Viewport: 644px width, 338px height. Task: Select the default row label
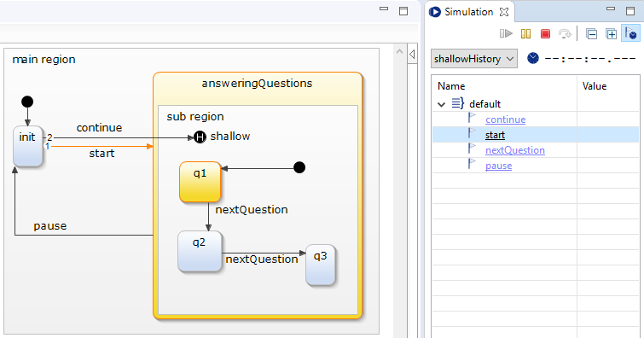tap(484, 104)
